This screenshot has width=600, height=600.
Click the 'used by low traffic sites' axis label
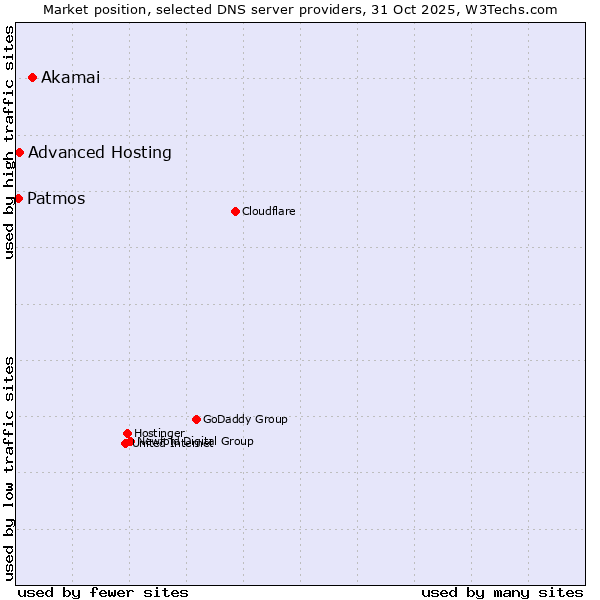pyautogui.click(x=9, y=467)
